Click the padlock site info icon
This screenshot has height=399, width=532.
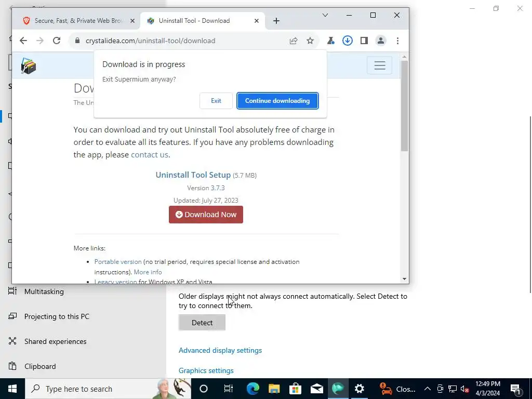pyautogui.click(x=77, y=41)
